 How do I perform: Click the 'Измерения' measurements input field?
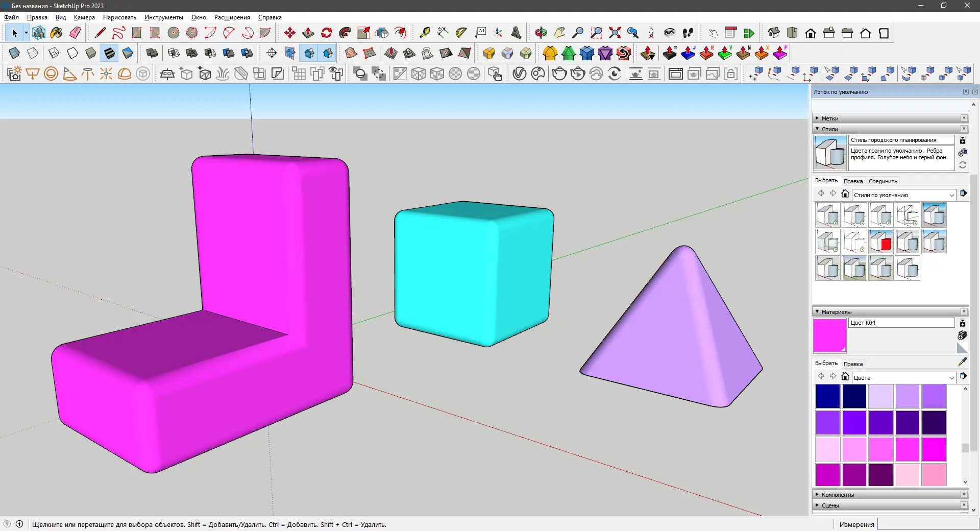[x=927, y=524]
